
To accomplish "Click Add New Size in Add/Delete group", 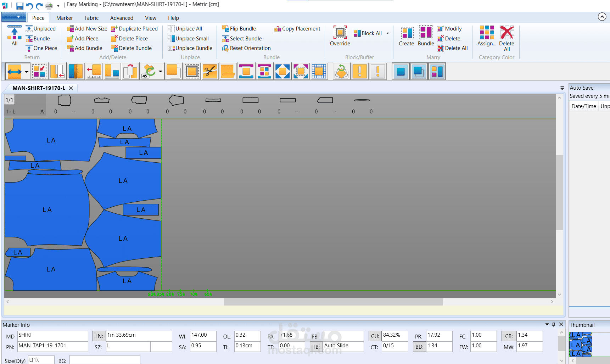I will (x=87, y=29).
